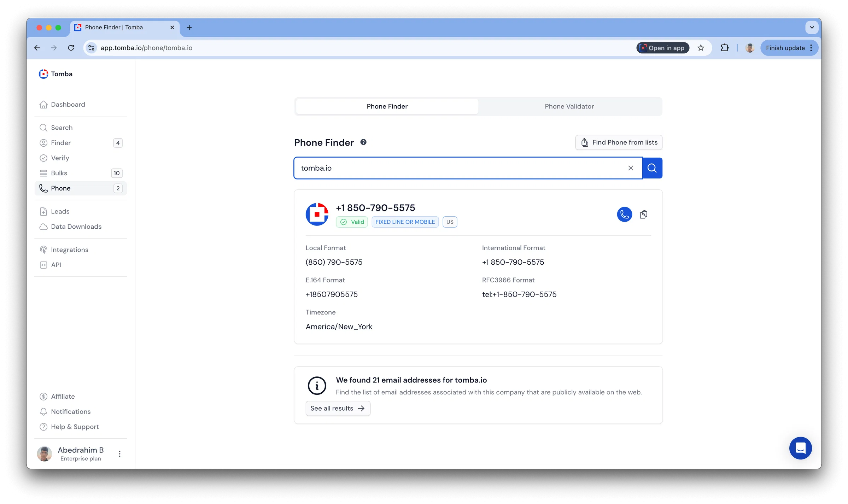
Task: Open Notifications in sidebar
Action: click(81, 412)
